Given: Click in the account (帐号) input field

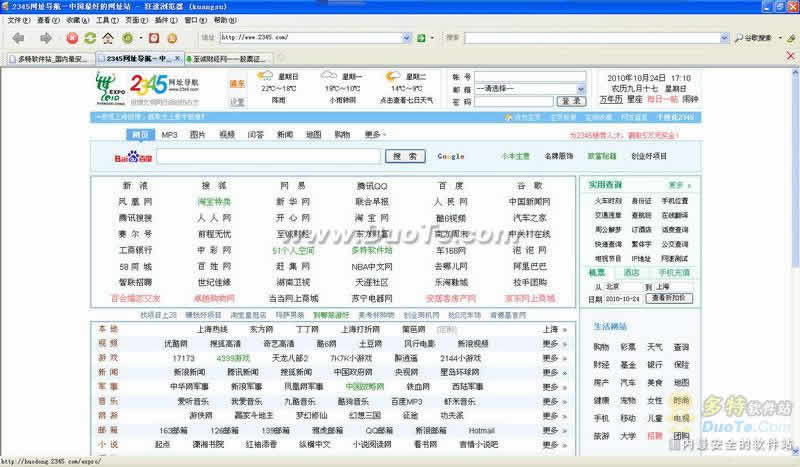Looking at the screenshot, I should (x=530, y=77).
